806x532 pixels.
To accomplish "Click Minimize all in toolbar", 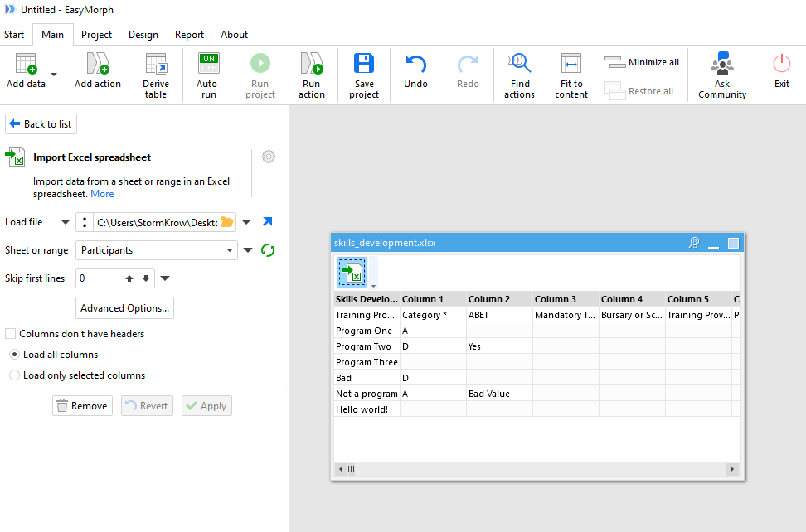I will coord(642,62).
